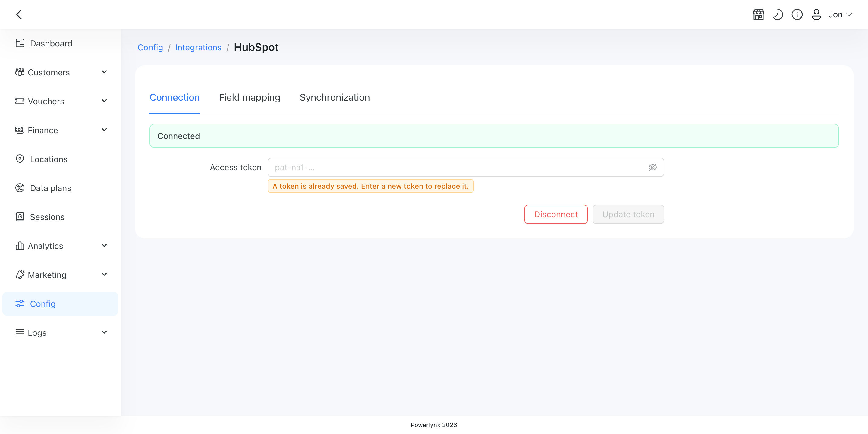
Task: Go to Locations in the sidebar
Action: tap(60, 159)
